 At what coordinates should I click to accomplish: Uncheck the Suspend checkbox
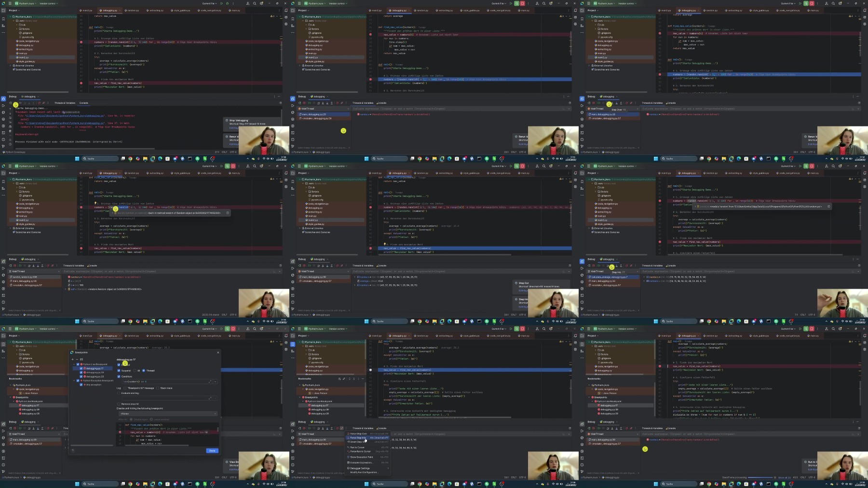click(119, 371)
